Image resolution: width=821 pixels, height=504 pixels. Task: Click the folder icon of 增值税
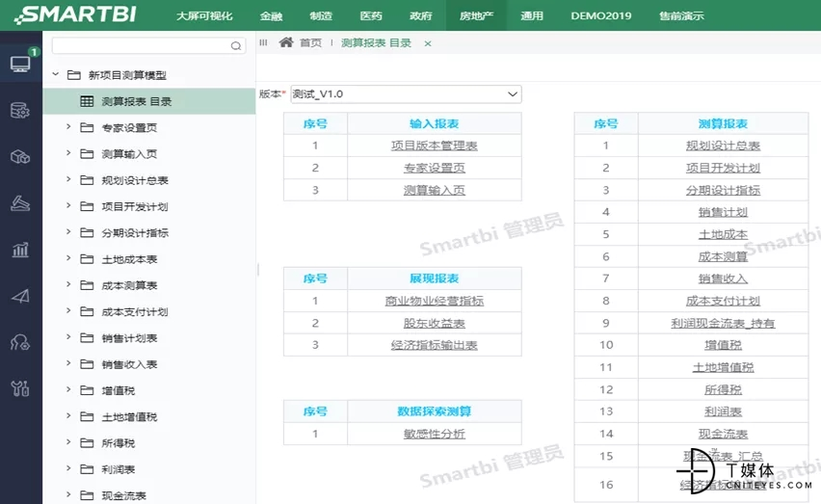(x=87, y=390)
